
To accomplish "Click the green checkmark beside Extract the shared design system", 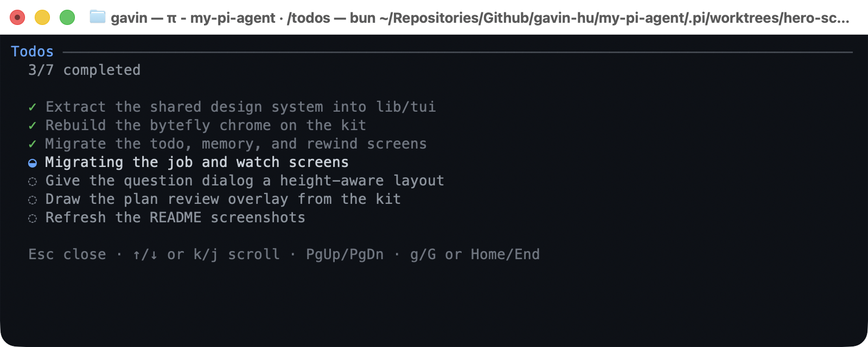I will tap(33, 107).
